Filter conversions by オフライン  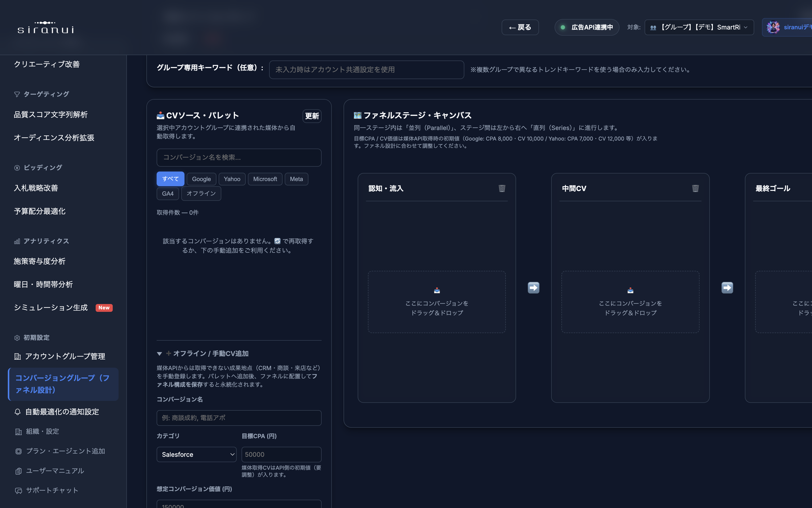click(201, 193)
